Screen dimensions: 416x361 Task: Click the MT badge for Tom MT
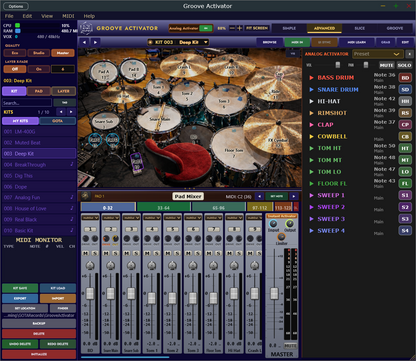click(x=405, y=160)
